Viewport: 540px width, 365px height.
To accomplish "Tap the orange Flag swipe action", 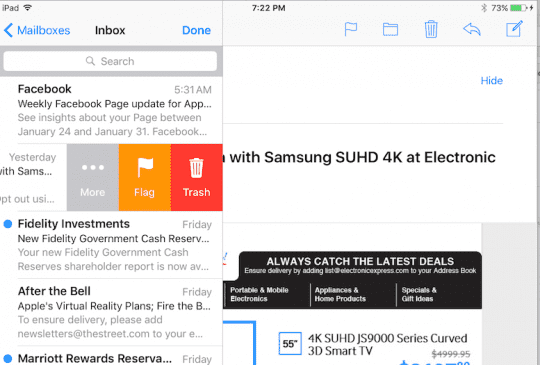I will click(x=145, y=177).
